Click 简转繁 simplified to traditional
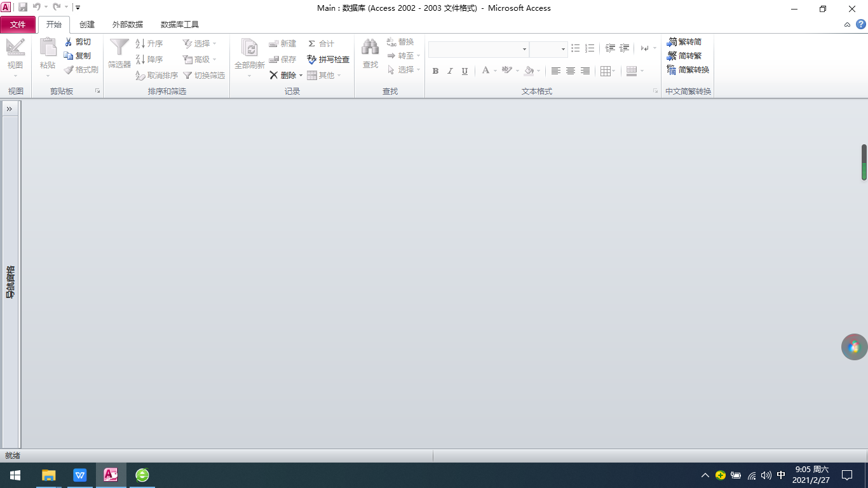Viewport: 868px width, 488px height. point(684,56)
